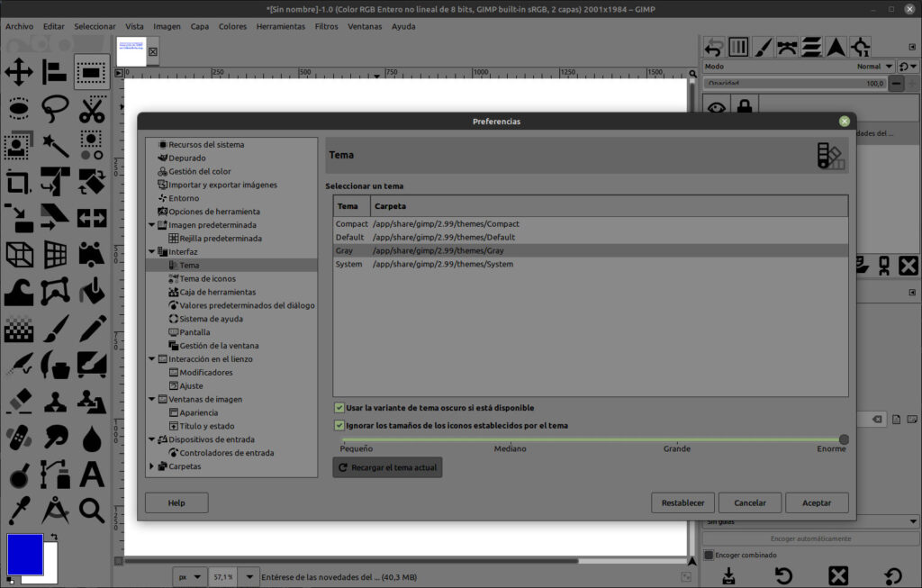Select the Move tool in the toolbox
The image size is (922, 588).
[x=19, y=72]
